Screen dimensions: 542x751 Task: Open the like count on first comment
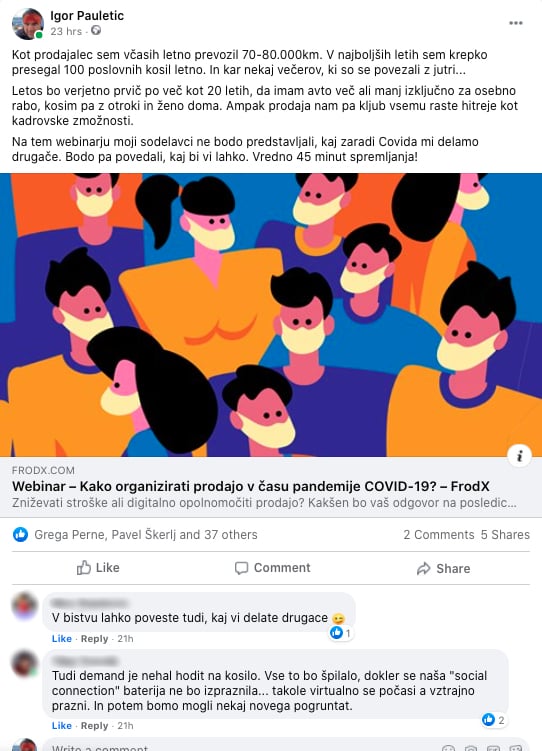click(340, 633)
